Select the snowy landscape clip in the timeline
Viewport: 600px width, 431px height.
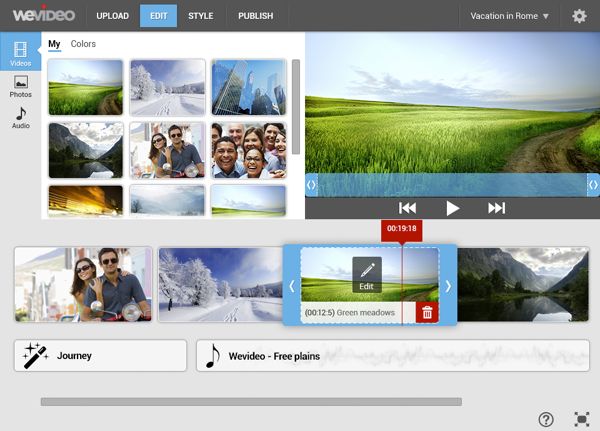[x=220, y=284]
